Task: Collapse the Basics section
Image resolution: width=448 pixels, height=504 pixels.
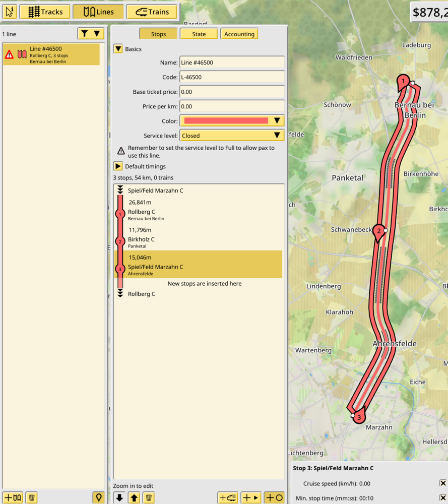Action: 119,49
